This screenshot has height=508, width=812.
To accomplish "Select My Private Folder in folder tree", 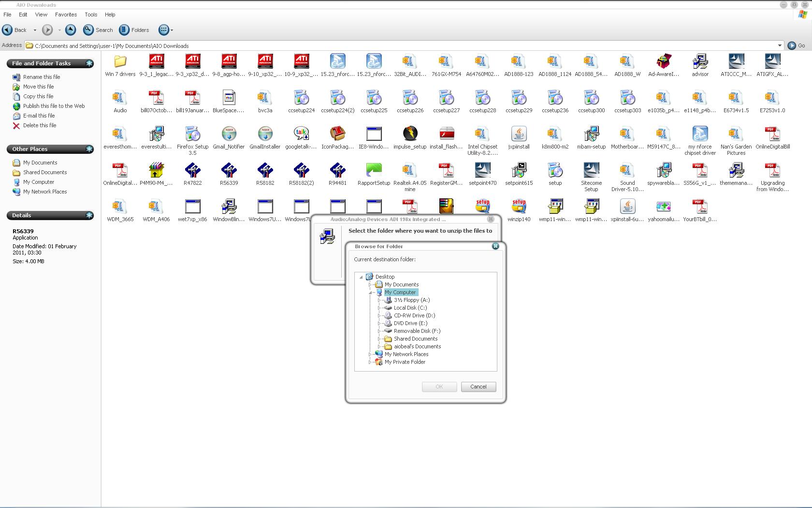I will [405, 362].
